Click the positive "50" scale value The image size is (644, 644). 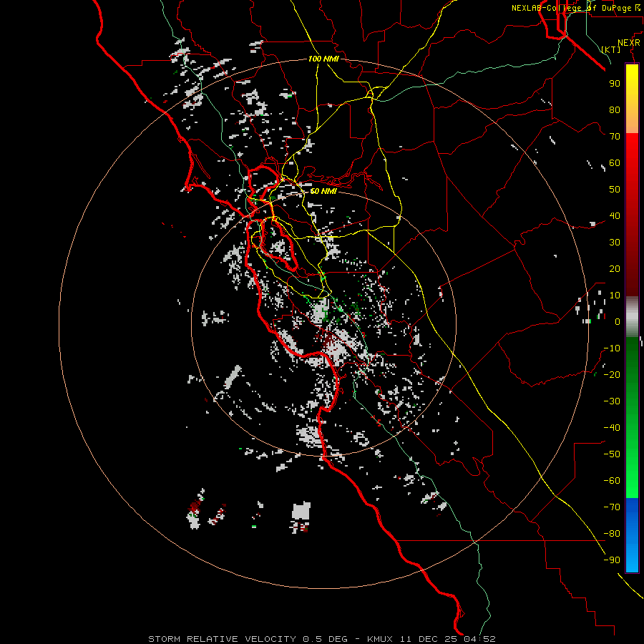pyautogui.click(x=615, y=190)
